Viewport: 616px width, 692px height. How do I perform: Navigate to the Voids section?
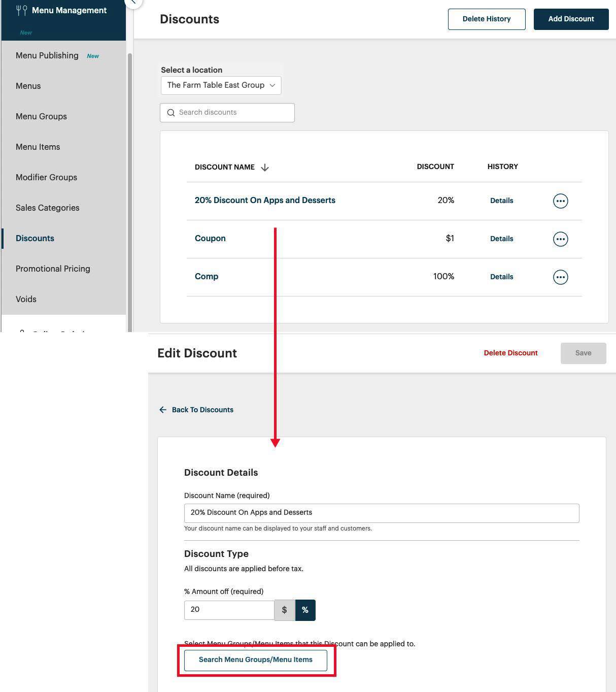[x=26, y=299]
